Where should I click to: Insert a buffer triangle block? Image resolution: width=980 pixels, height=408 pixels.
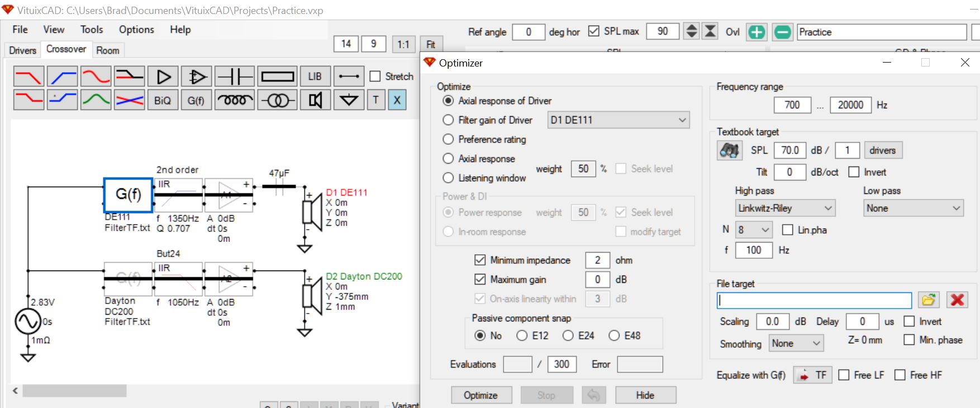(x=163, y=77)
